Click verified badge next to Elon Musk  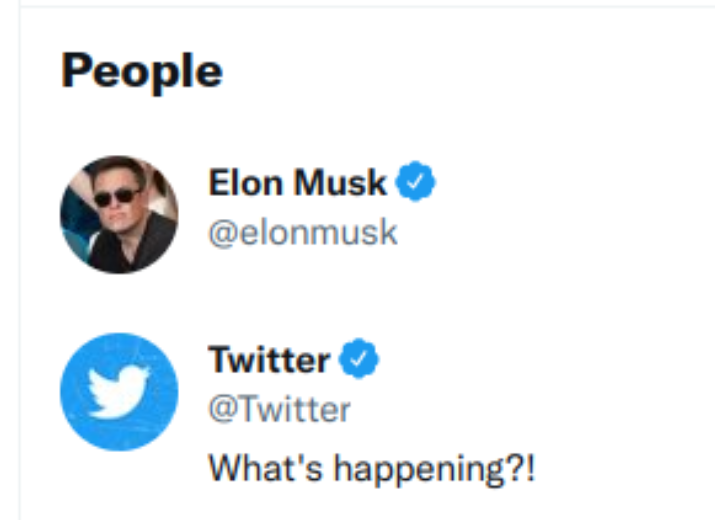415,183
